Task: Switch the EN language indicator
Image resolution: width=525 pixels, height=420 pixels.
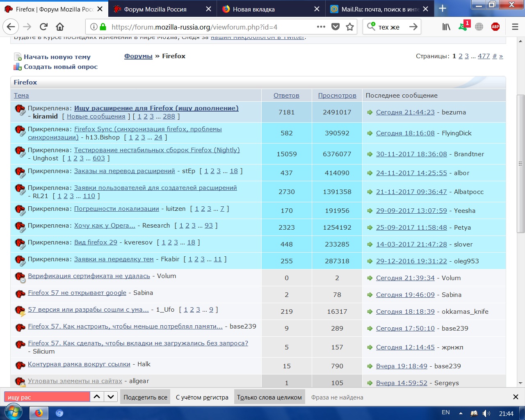Action: [x=446, y=413]
